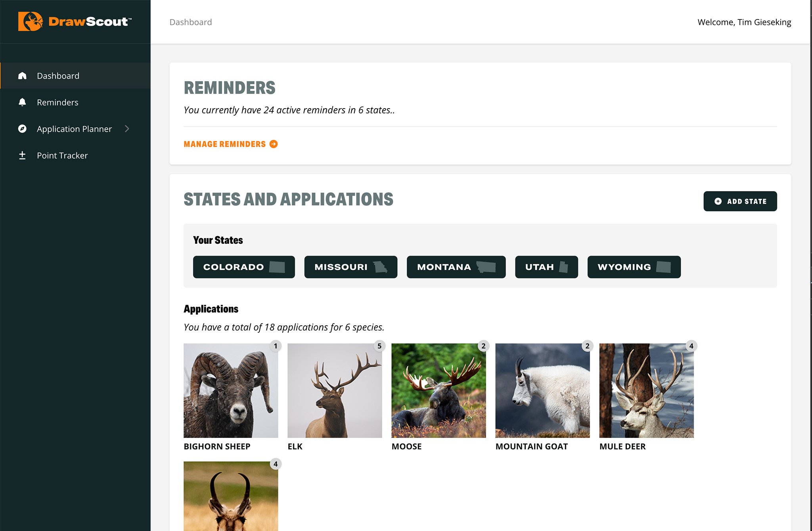Image resolution: width=812 pixels, height=531 pixels.
Task: Open the Moose species photo
Action: coord(439,390)
